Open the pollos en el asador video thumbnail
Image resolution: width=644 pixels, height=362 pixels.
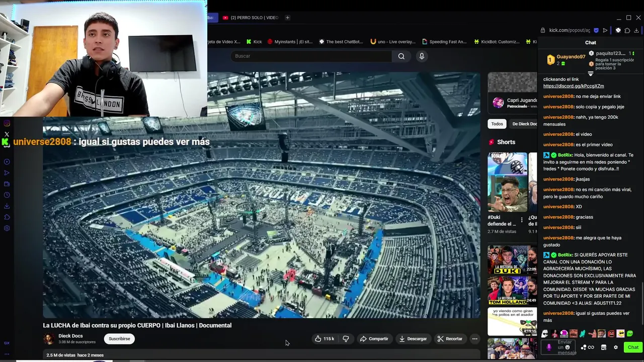pyautogui.click(x=512, y=321)
